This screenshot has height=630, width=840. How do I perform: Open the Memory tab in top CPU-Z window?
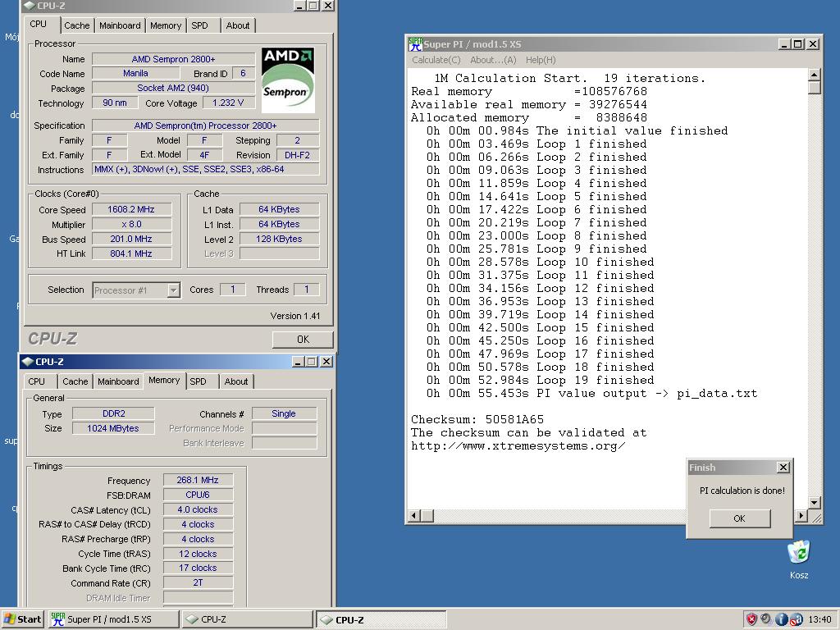(x=166, y=25)
